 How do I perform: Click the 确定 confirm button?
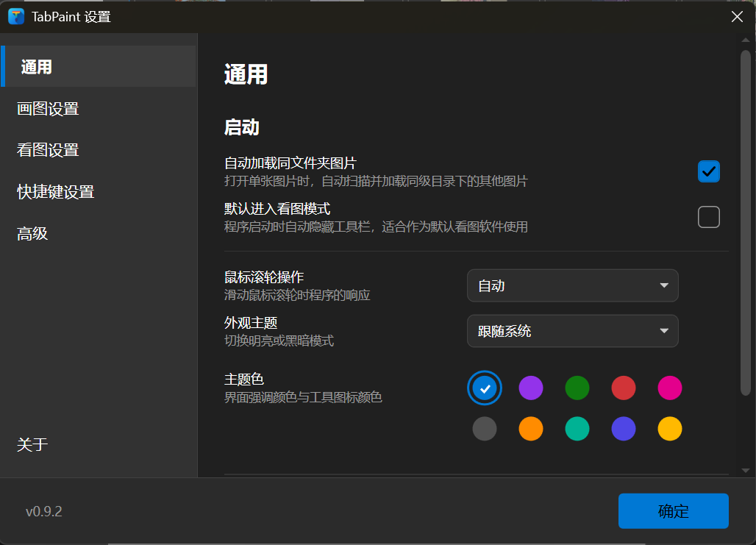coord(673,510)
